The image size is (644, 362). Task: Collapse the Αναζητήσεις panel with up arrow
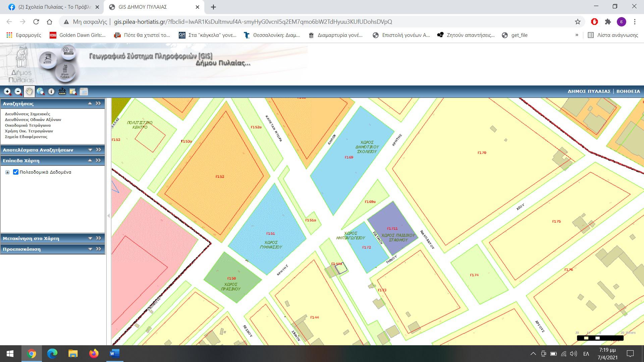pos(90,103)
